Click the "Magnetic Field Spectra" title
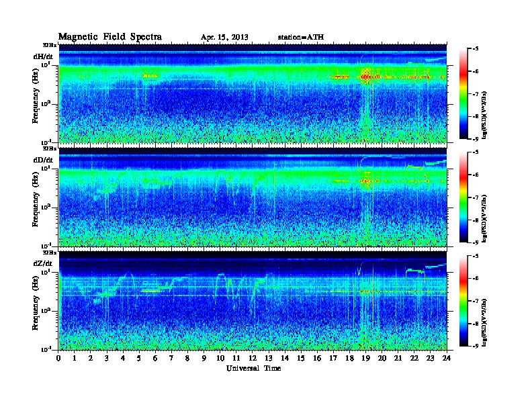 tap(110, 37)
